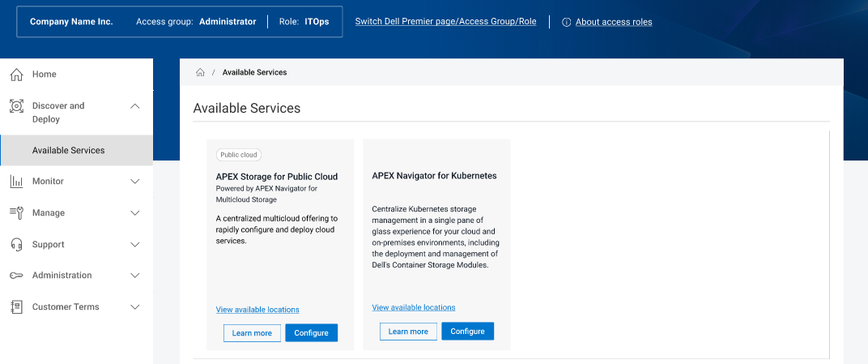Image resolution: width=868 pixels, height=364 pixels.
Task: Expand the Administration menu chevron
Action: [x=135, y=276]
